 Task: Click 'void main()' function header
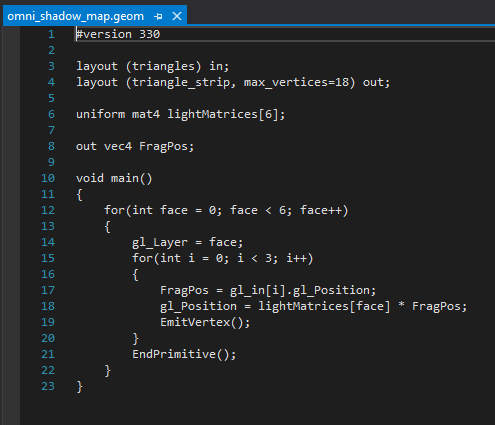click(114, 178)
